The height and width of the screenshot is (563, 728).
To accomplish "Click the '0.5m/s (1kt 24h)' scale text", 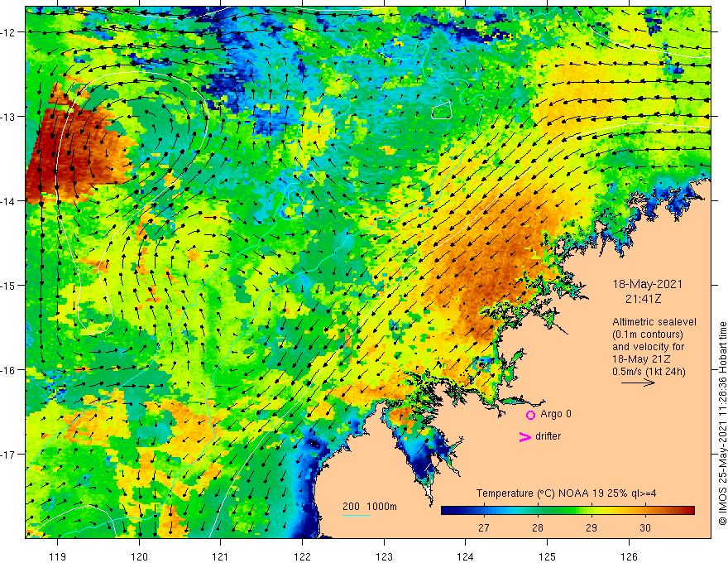I will click(649, 372).
